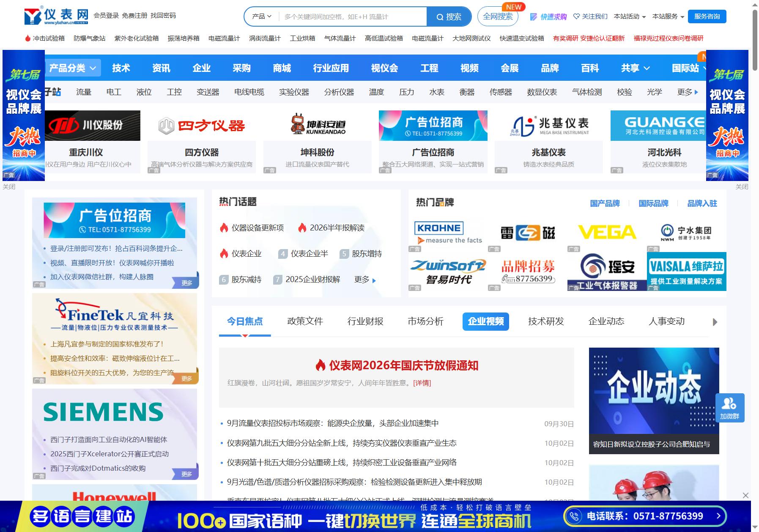Open the 本站服务 dropdown
Image resolution: width=759 pixels, height=532 pixels.
pyautogui.click(x=668, y=16)
